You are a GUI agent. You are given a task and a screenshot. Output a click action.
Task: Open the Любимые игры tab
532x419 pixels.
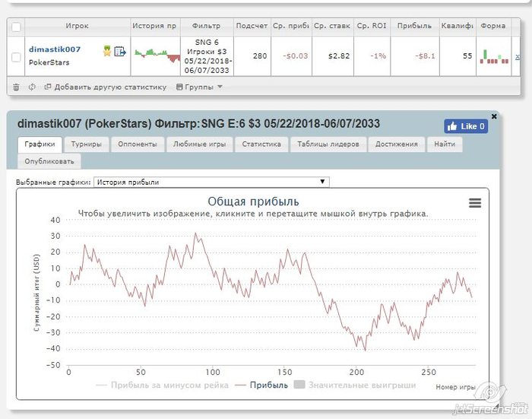coord(199,144)
